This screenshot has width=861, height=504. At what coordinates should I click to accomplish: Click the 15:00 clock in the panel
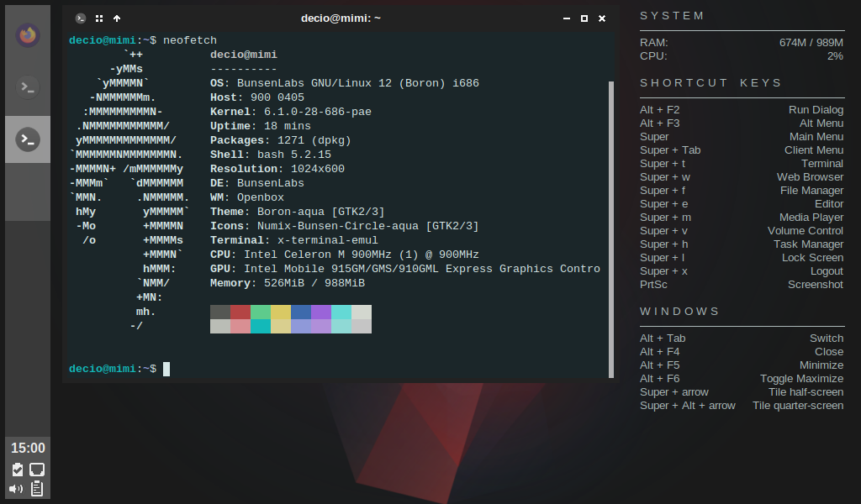tap(28, 448)
